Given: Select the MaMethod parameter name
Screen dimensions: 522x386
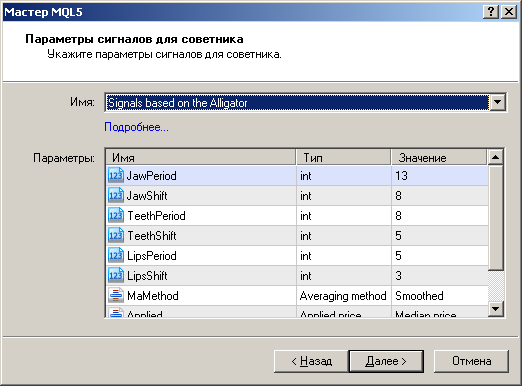Looking at the screenshot, I should click(153, 296).
